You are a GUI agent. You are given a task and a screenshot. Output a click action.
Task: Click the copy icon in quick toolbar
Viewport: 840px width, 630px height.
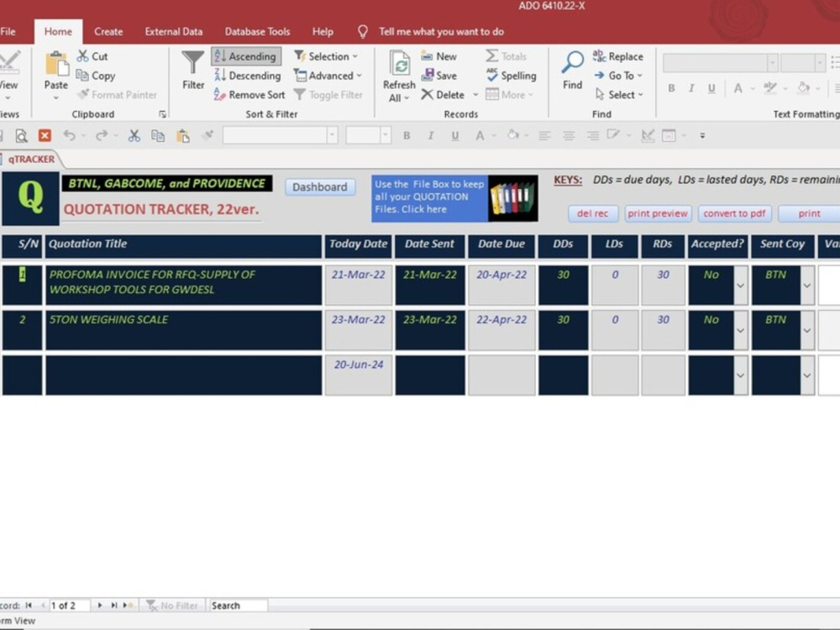point(158,135)
